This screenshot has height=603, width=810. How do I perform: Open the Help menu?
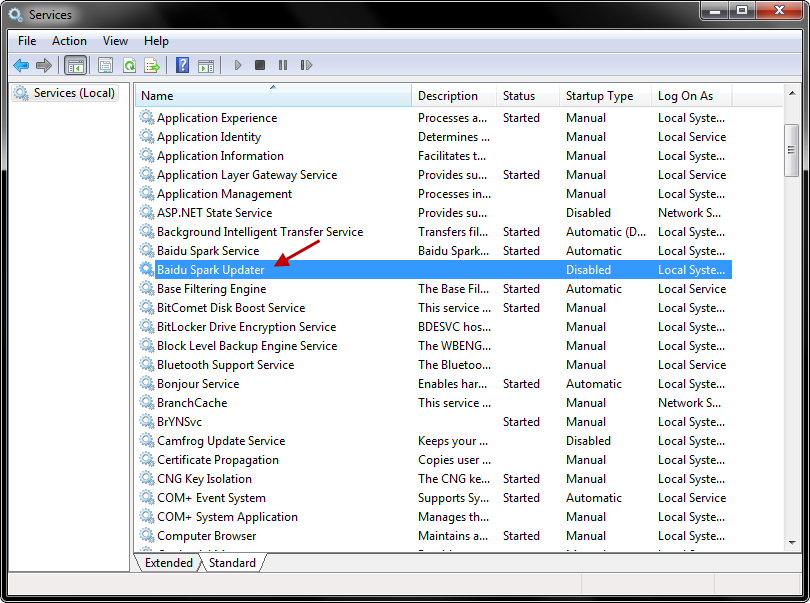[156, 41]
